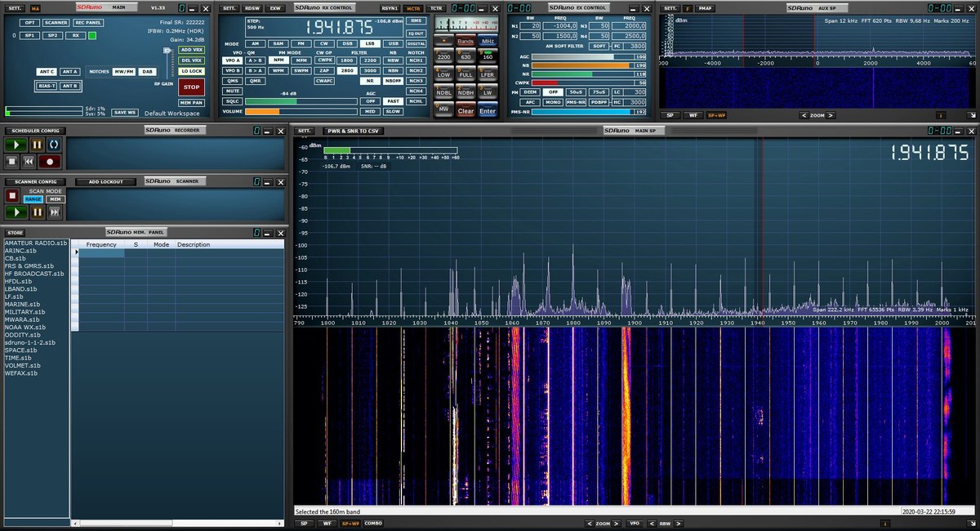This screenshot has width=980, height=531.
Task: Adjust the VOLUME slider in RX Control
Action: coord(301,111)
